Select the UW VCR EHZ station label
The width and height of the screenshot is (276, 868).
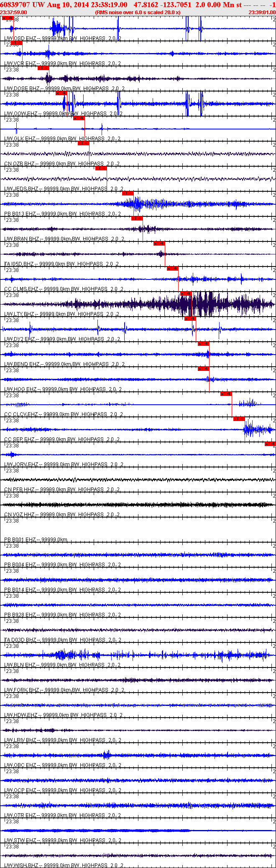[x=20, y=63]
